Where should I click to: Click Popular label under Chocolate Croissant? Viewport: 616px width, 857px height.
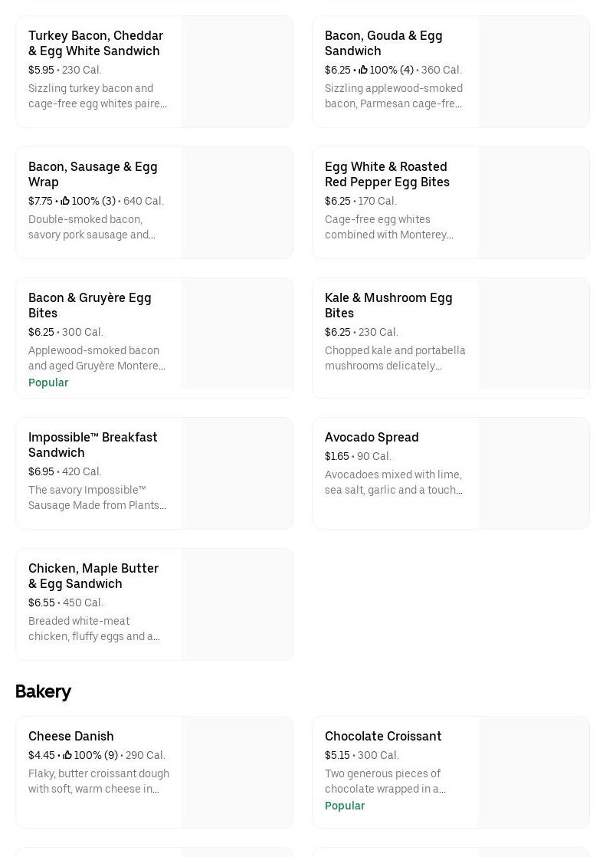pyautogui.click(x=345, y=806)
